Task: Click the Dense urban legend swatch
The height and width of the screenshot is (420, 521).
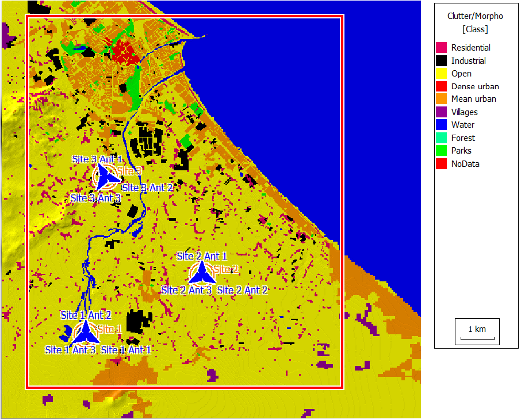Action: coord(441,86)
